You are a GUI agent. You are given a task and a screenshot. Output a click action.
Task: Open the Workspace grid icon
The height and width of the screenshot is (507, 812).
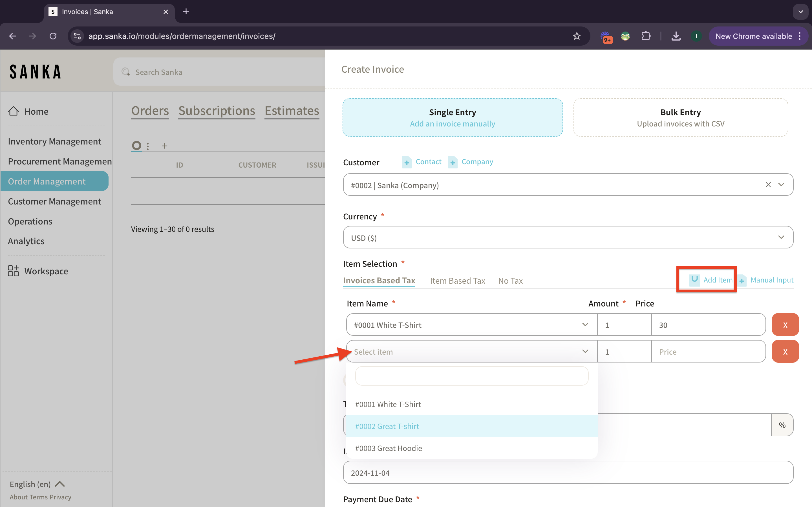point(14,271)
